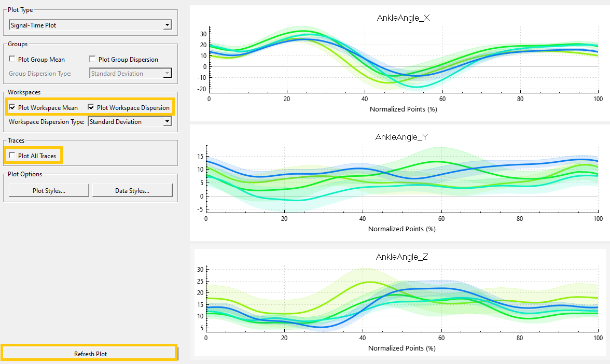Viewport: 610px width, 364px height.
Task: Click the cyan curve dip in AnkleAngle_X
Action: 419,86
